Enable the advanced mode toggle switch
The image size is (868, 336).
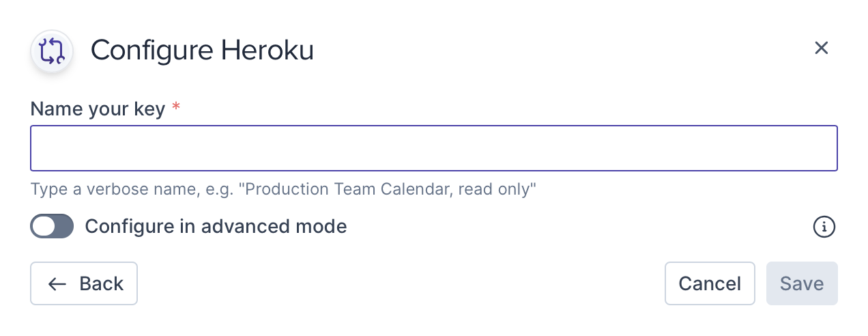pos(52,227)
